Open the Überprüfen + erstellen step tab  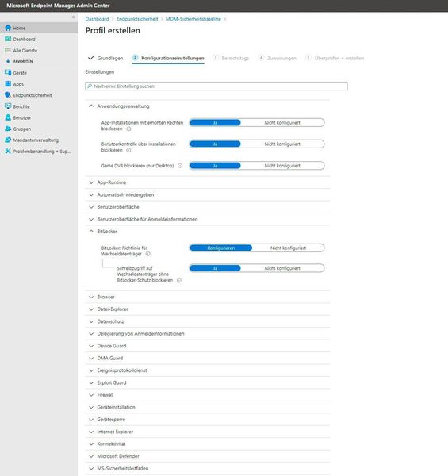tap(335, 58)
